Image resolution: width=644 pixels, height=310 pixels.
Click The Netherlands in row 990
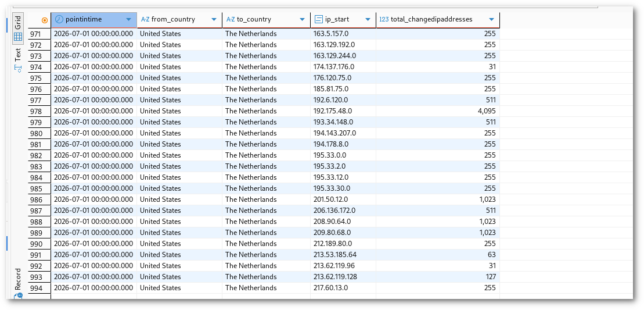click(251, 244)
